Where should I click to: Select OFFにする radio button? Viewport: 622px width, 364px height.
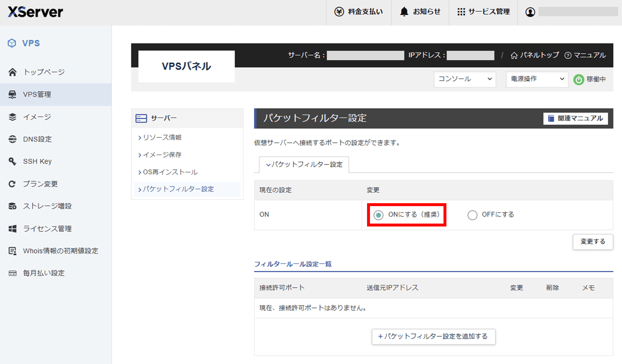click(x=472, y=215)
